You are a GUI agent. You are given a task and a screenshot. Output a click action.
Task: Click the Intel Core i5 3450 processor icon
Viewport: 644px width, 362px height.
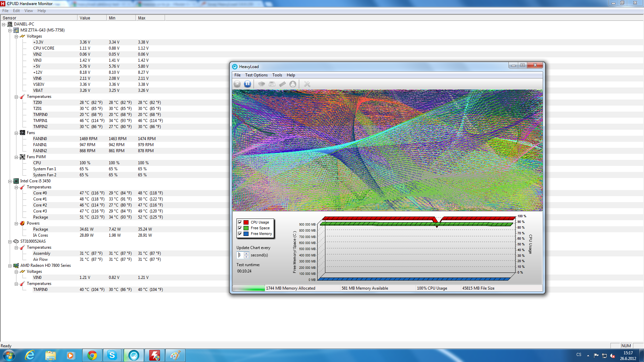point(16,181)
